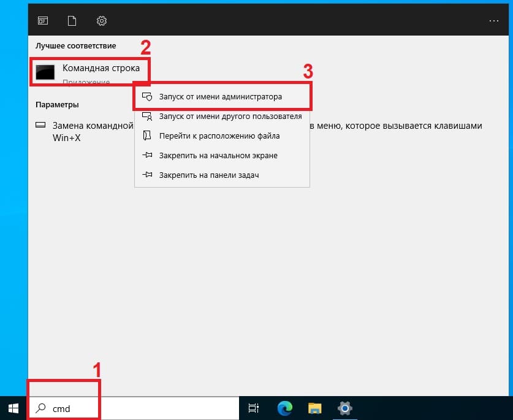Click the shield icon beside run as administrator

(x=145, y=96)
